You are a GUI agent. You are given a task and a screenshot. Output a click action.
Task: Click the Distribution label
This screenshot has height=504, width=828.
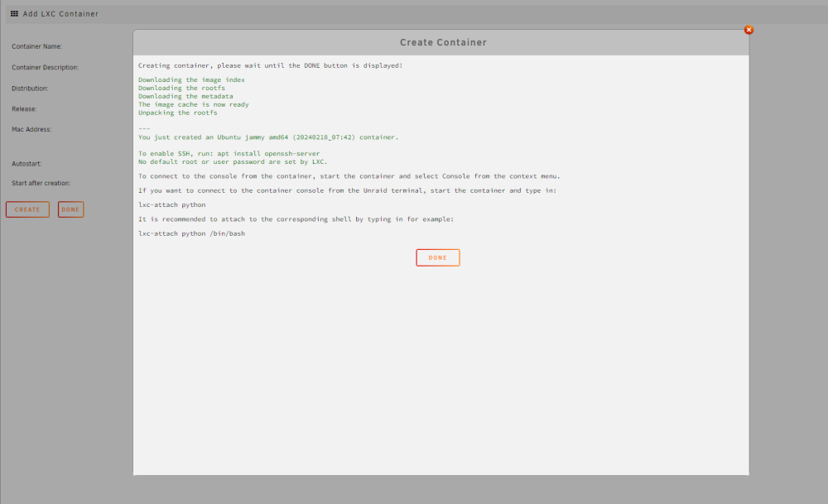click(x=30, y=89)
